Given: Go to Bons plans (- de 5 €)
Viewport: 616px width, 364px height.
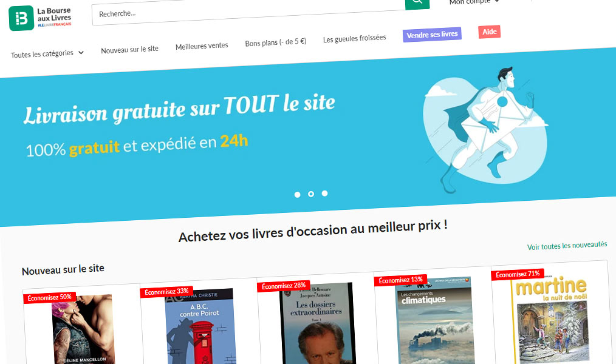Looking at the screenshot, I should (x=276, y=42).
